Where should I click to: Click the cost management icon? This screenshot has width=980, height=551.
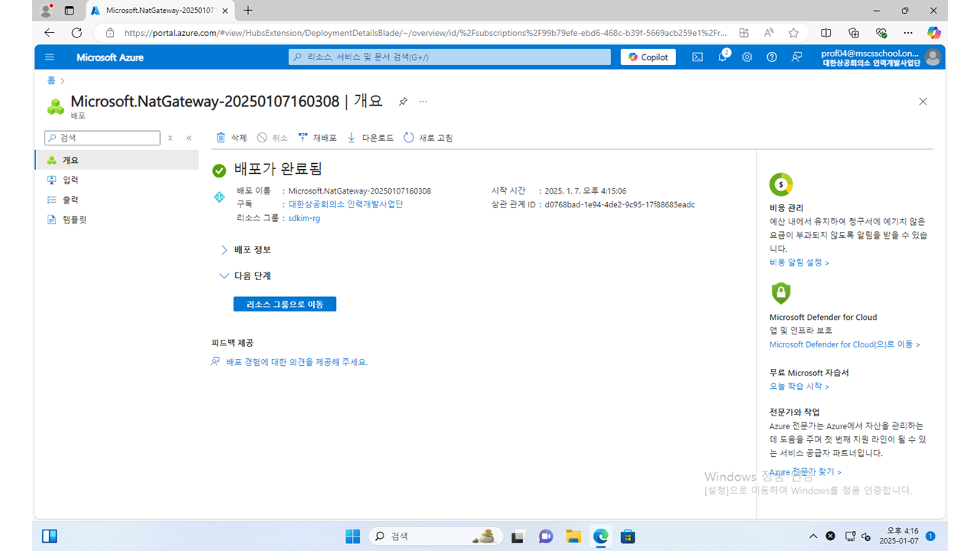[x=781, y=184]
